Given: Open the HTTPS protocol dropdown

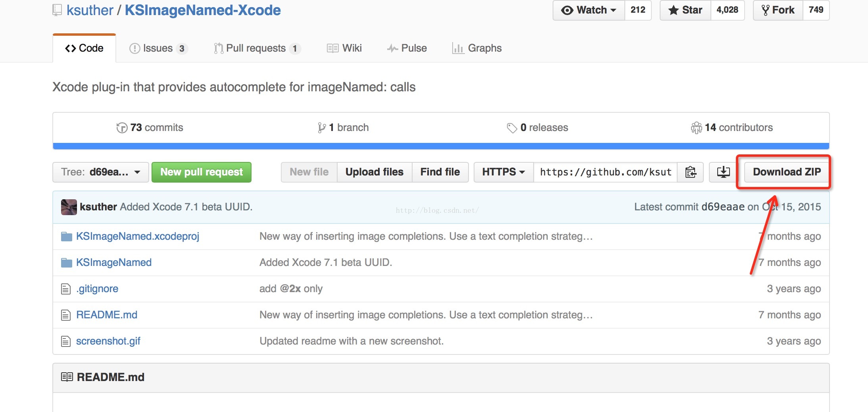Looking at the screenshot, I should pos(503,172).
